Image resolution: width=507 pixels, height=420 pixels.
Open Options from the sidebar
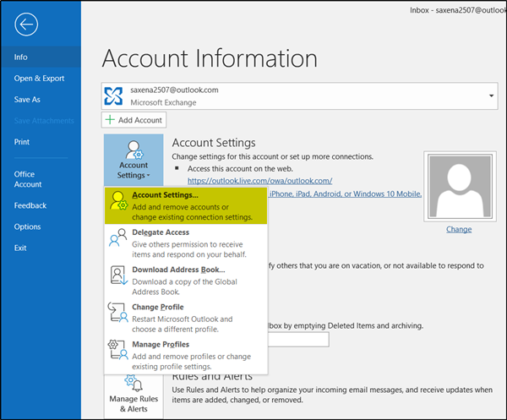(27, 226)
